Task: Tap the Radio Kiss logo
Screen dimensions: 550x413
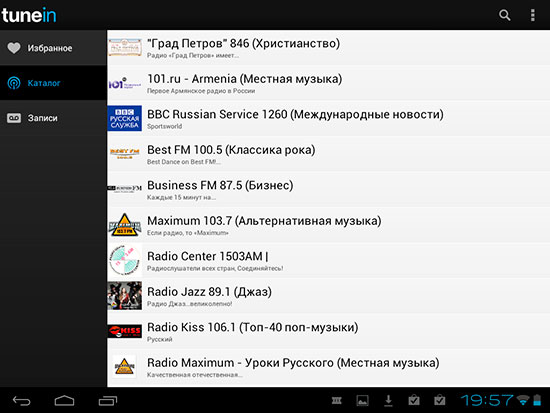Action: (125, 331)
